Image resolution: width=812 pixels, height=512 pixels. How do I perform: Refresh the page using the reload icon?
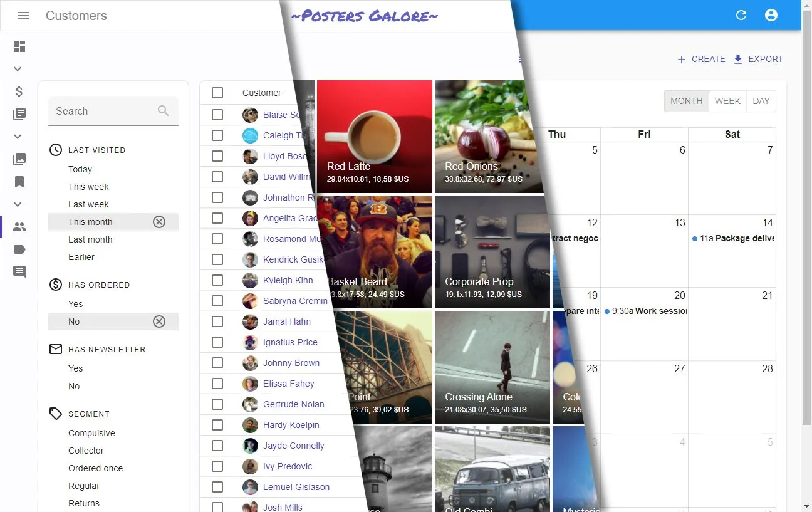click(741, 15)
